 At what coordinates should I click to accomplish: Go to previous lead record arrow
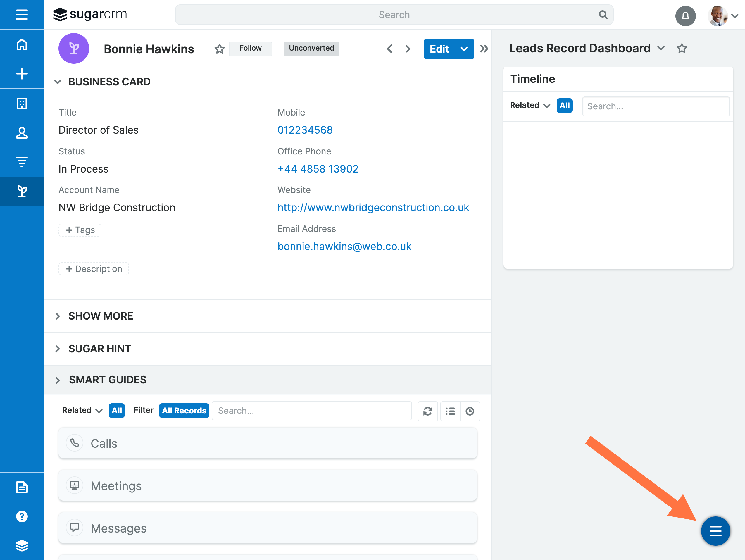click(x=390, y=49)
